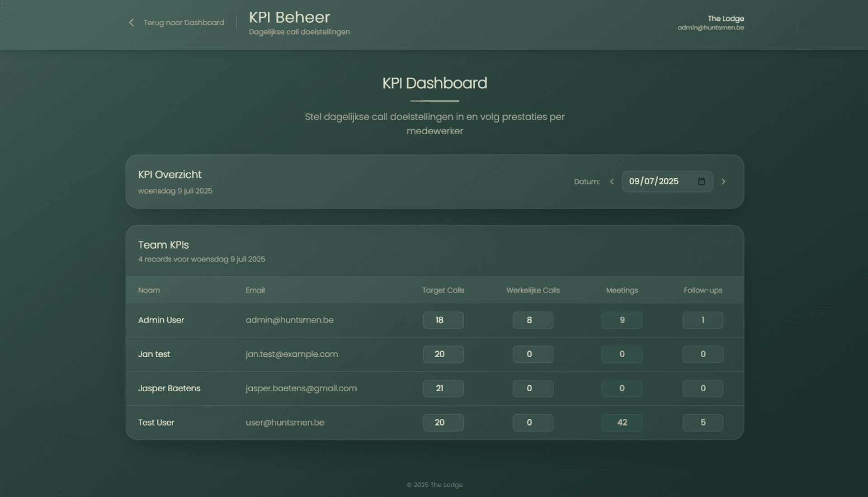Click Test User meetings value 42
Image resolution: width=868 pixels, height=497 pixels.
tap(622, 422)
